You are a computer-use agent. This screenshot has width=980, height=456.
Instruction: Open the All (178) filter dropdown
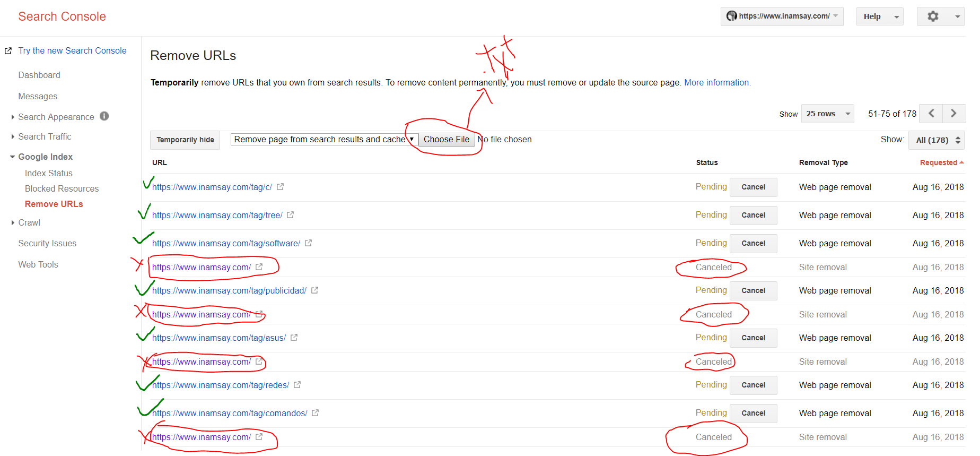[937, 140]
